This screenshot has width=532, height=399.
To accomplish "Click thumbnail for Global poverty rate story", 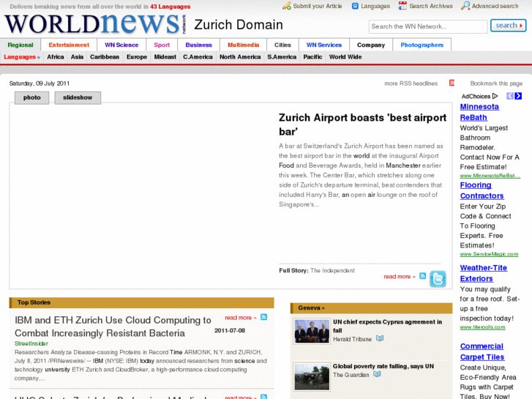I will (312, 376).
